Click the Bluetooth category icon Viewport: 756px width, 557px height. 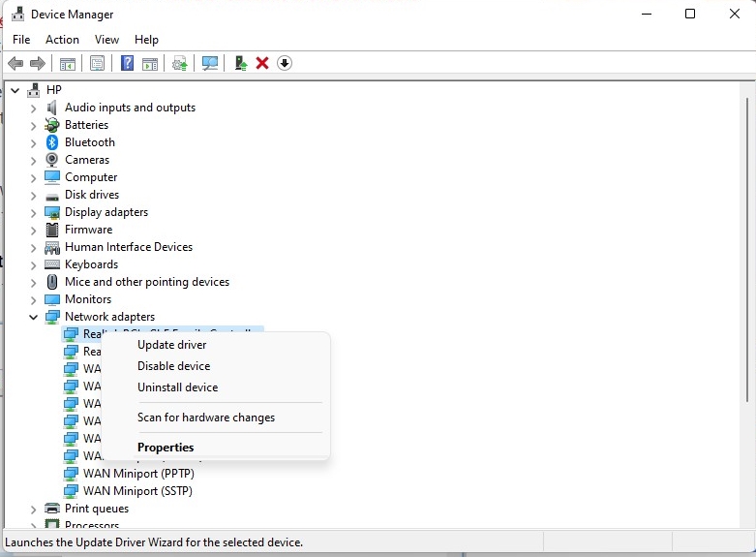[x=52, y=142]
